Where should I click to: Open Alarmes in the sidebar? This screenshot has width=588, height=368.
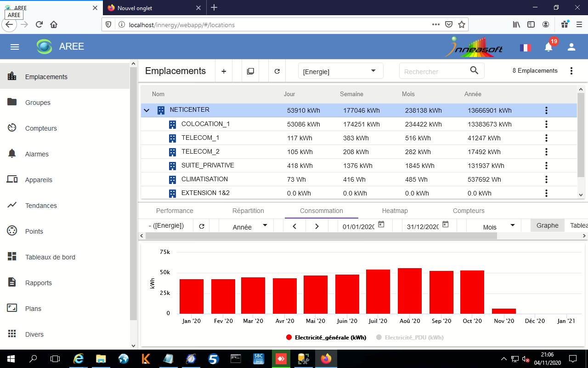[65, 154]
